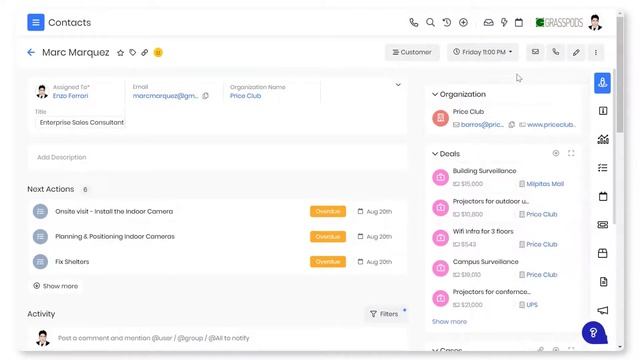Viewport: 640px width, 360px height.
Task: Open Building Surveillance deal
Action: click(484, 171)
